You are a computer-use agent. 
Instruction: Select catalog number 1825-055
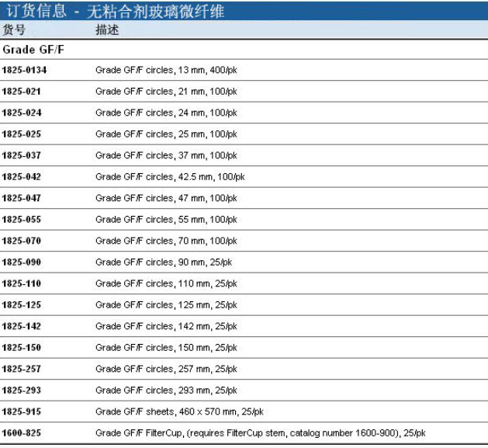22,219
